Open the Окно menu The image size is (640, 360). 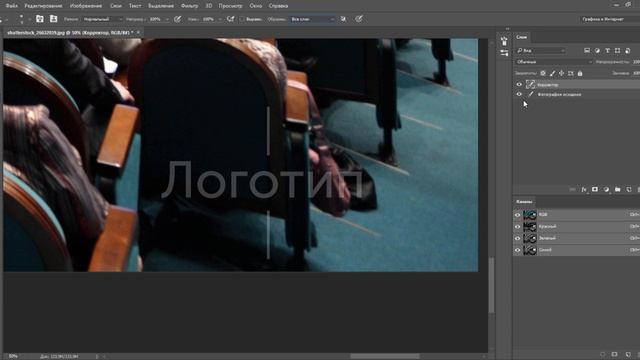click(x=256, y=6)
